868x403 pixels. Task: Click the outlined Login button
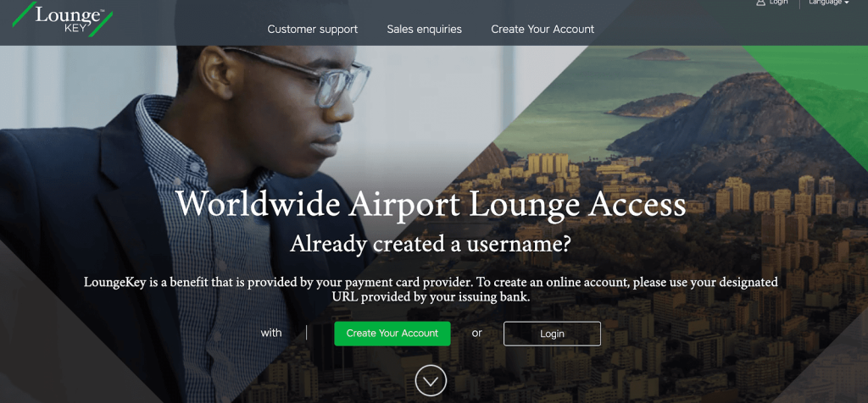click(552, 334)
